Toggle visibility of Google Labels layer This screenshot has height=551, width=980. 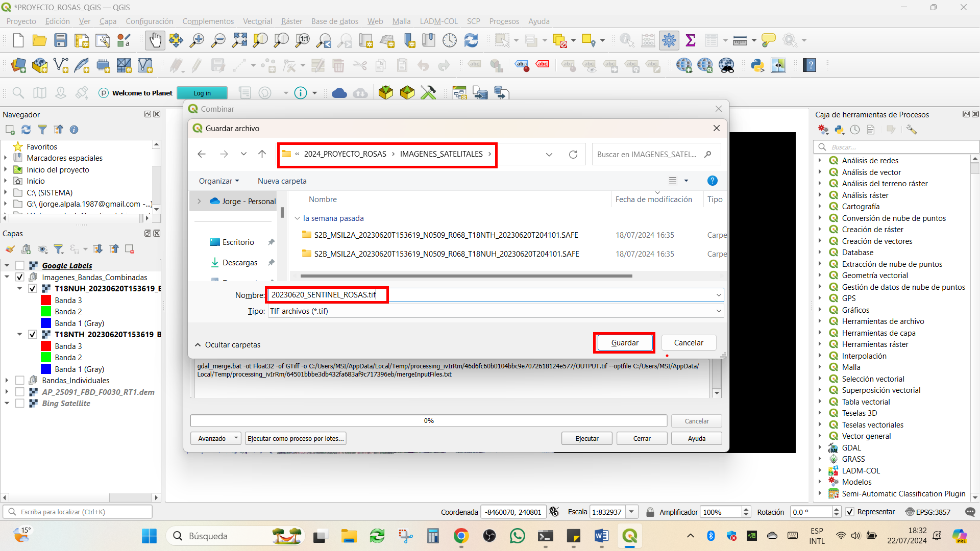20,266
